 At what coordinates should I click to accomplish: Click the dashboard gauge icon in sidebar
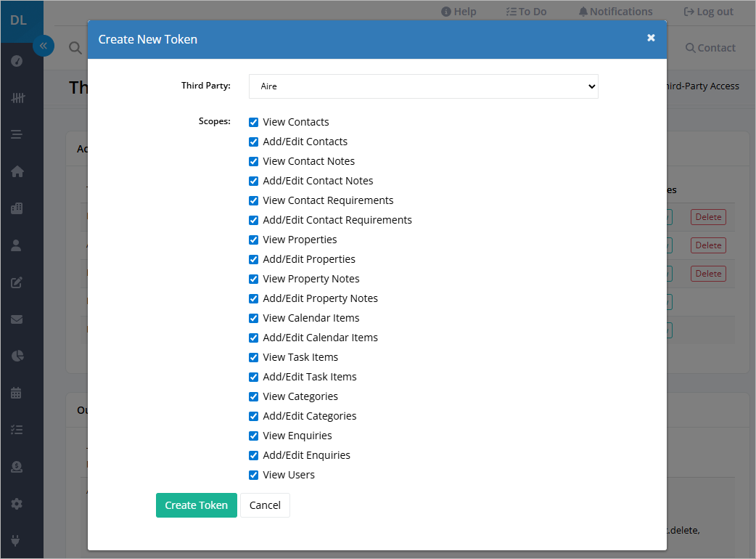[17, 61]
